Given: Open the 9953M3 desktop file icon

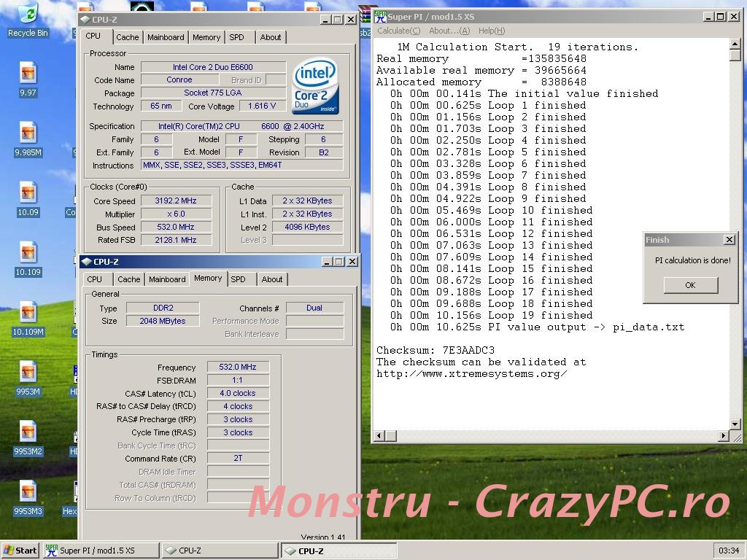Looking at the screenshot, I should coord(28,498).
